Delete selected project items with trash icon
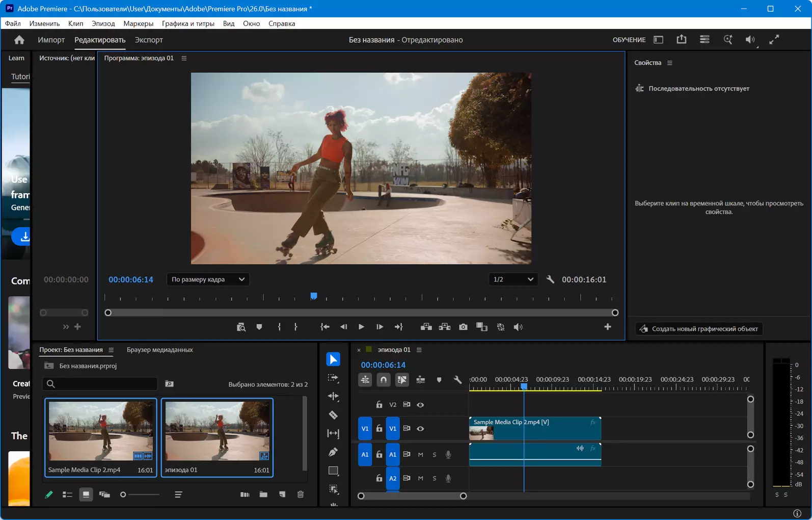Screen dimensions: 812x520 [301, 494]
